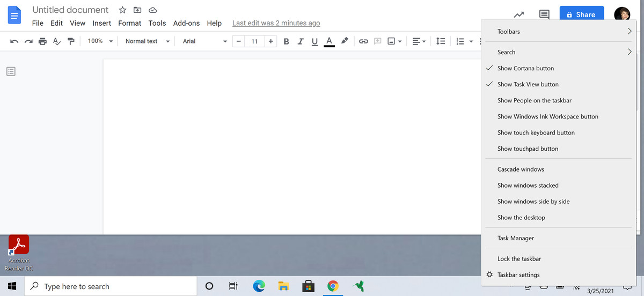Image resolution: width=644 pixels, height=296 pixels.
Task: Open the Windows Start button
Action: 12,286
